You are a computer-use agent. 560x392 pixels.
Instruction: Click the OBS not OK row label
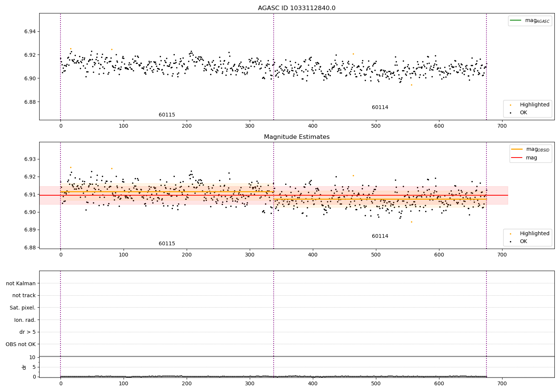point(21,344)
